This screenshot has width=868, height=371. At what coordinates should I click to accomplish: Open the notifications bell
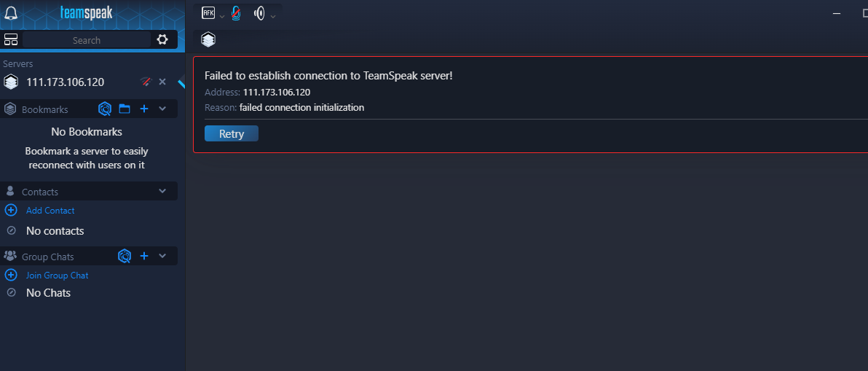(x=11, y=13)
